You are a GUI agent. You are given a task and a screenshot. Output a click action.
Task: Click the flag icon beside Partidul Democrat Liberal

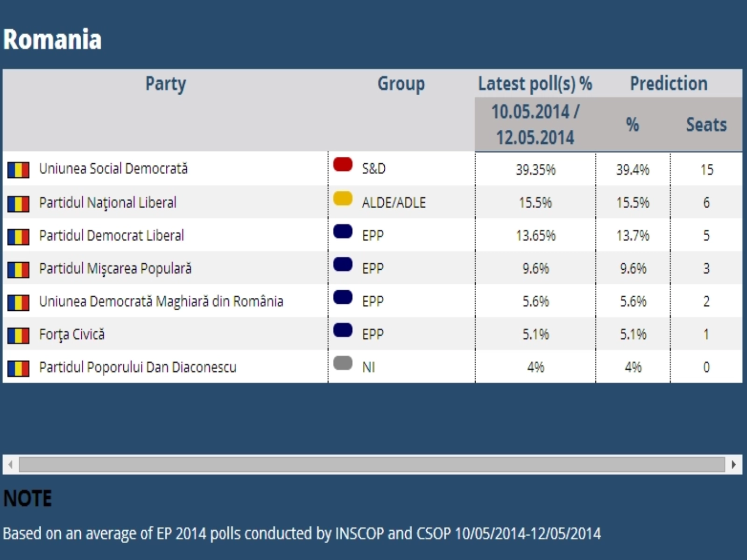[18, 237]
